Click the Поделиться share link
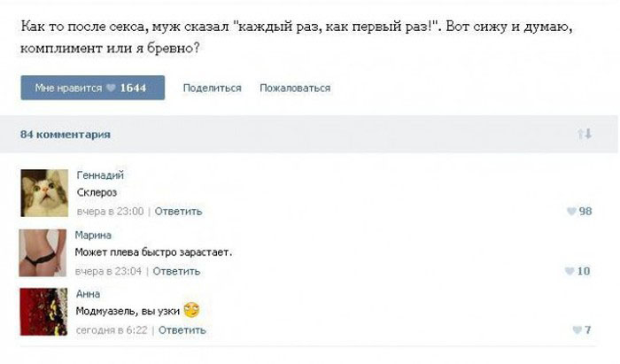Image resolution: width=620 pixels, height=364 pixels. point(212,88)
